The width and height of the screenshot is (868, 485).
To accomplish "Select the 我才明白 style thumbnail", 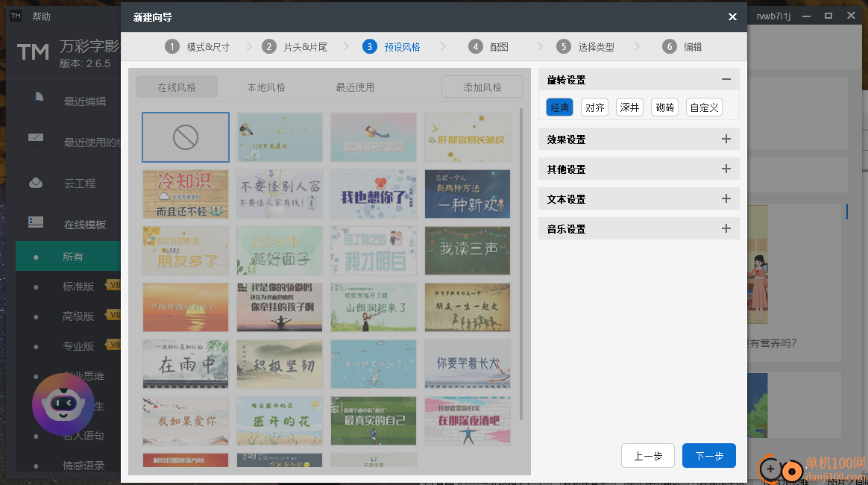I will [x=374, y=250].
